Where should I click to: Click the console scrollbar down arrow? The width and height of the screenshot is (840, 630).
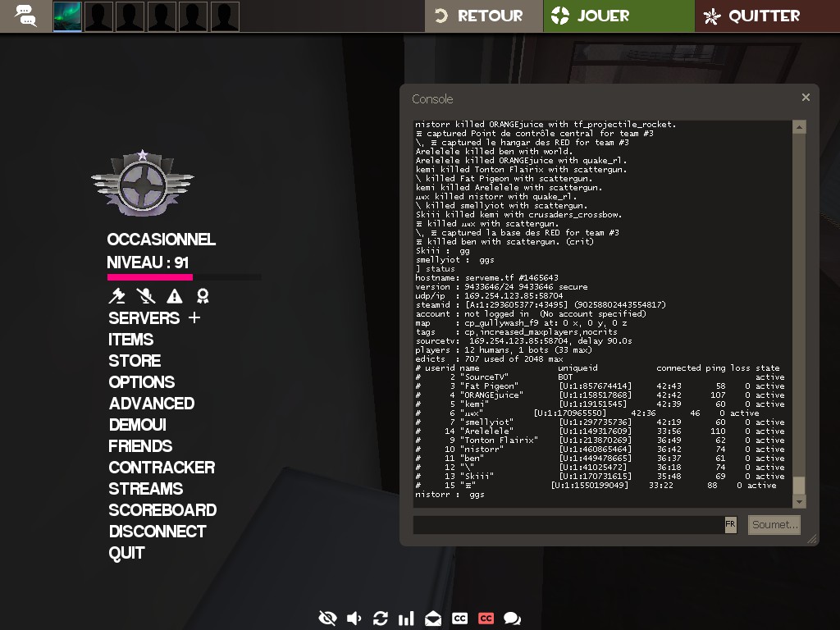pos(799,501)
